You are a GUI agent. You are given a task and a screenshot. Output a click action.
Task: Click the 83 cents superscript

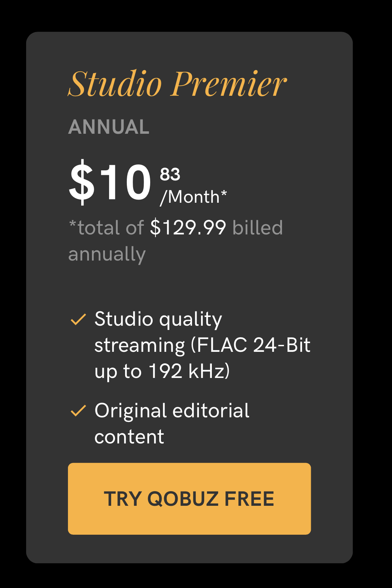click(x=170, y=175)
